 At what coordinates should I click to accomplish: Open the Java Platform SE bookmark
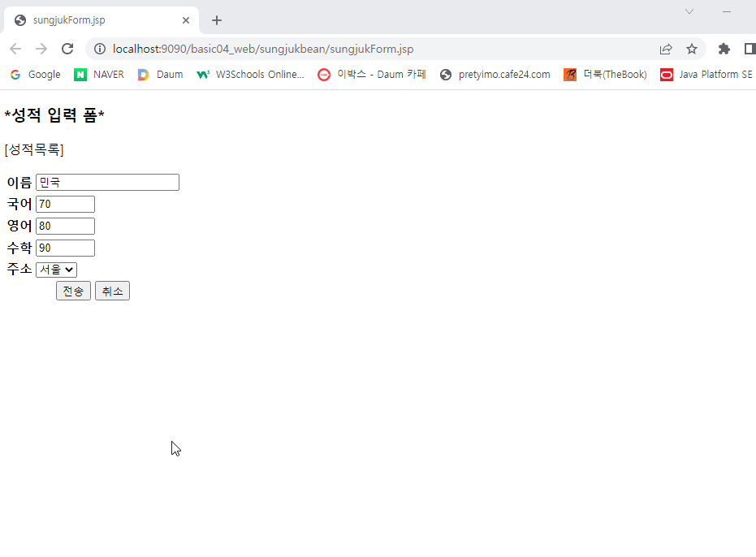point(706,75)
